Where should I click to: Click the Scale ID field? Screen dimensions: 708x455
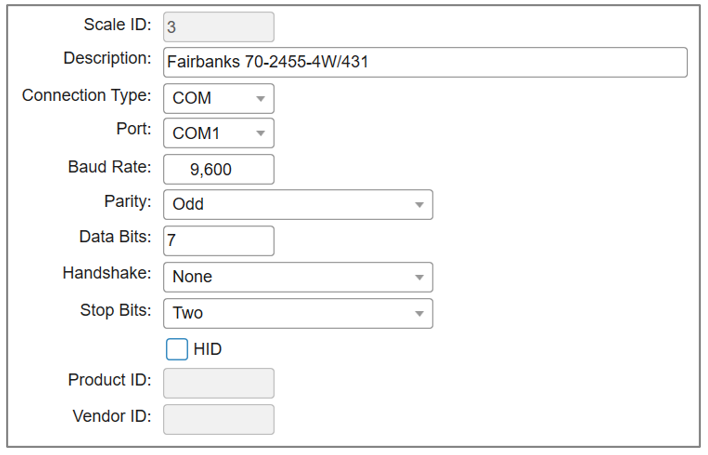pyautogui.click(x=218, y=27)
